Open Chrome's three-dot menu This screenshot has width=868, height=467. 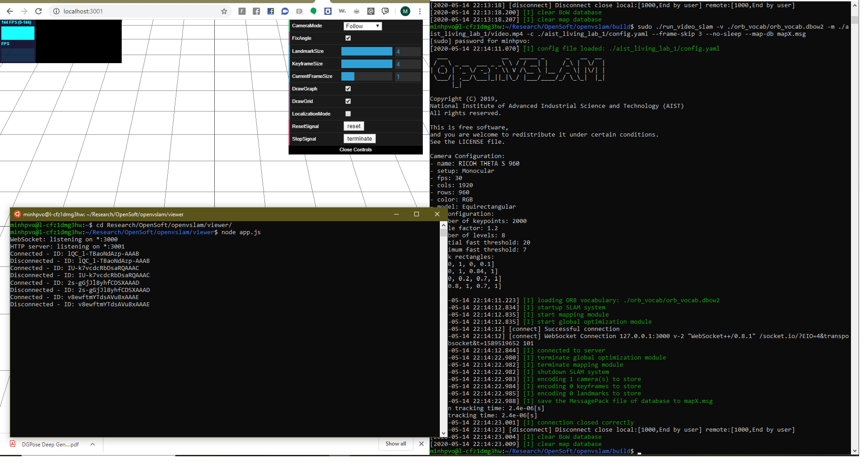pos(419,11)
